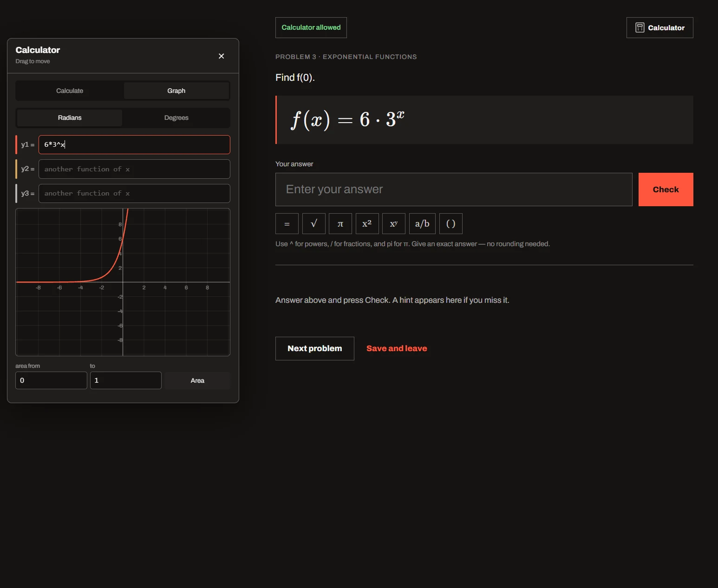Click the answer input box

[454, 189]
